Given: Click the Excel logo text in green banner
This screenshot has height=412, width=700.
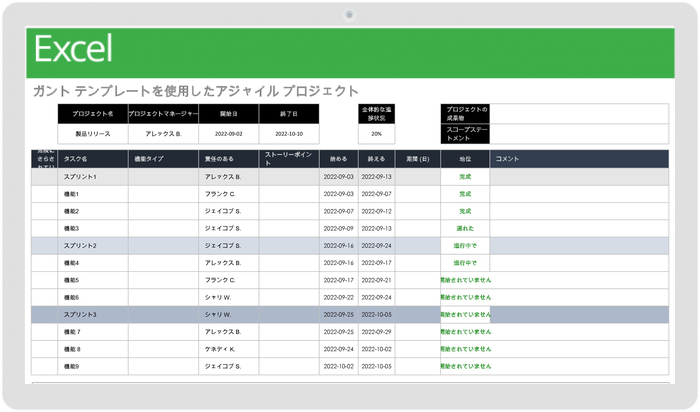Looking at the screenshot, I should 73,49.
